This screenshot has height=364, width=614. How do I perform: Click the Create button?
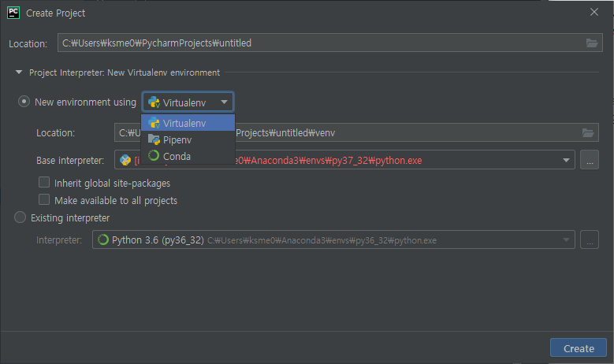(x=579, y=348)
